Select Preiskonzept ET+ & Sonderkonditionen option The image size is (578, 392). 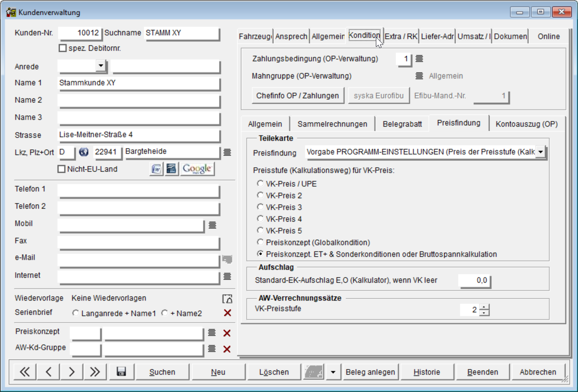[260, 254]
